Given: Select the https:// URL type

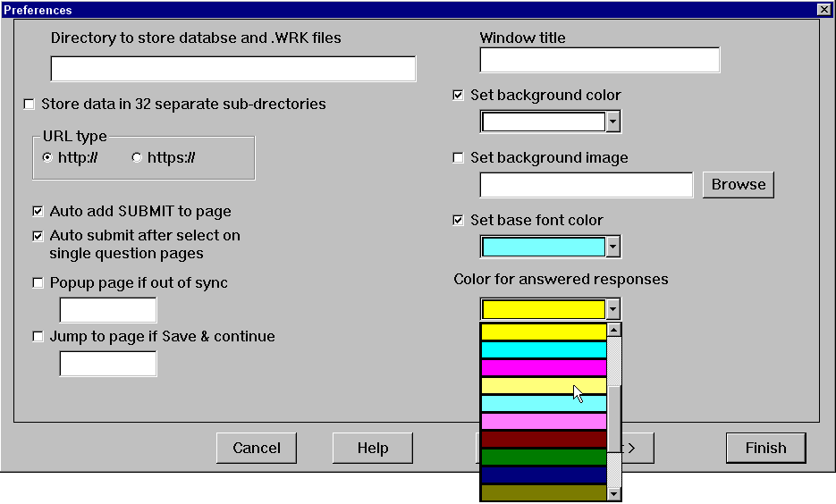Looking at the screenshot, I should click(137, 157).
